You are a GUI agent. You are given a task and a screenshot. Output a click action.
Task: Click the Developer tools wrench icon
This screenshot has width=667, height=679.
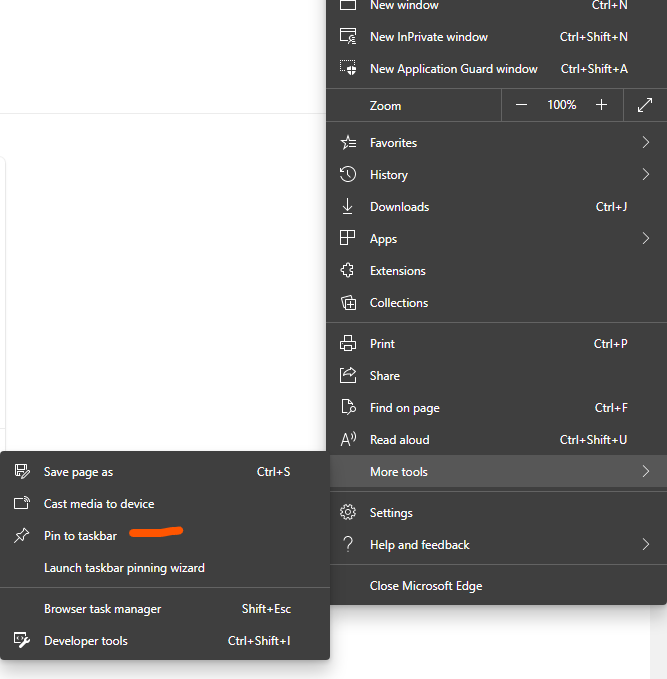point(22,640)
